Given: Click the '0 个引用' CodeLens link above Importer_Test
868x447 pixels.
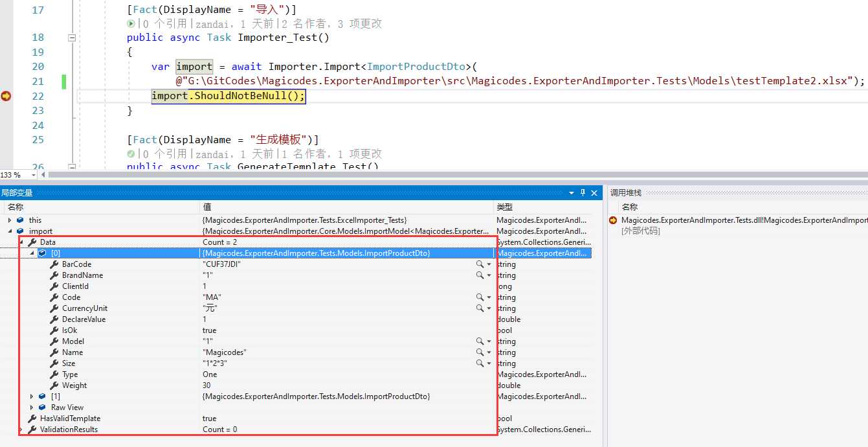Looking at the screenshot, I should click(x=164, y=24).
